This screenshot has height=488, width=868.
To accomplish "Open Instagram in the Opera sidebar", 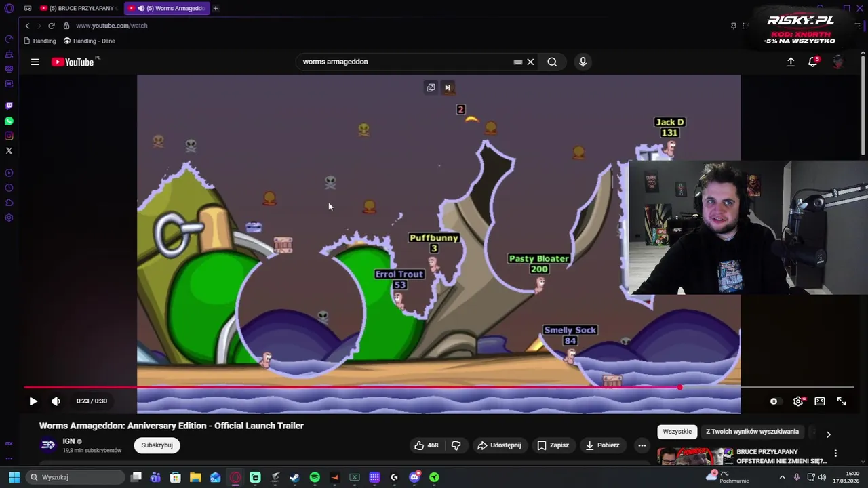I will [9, 136].
